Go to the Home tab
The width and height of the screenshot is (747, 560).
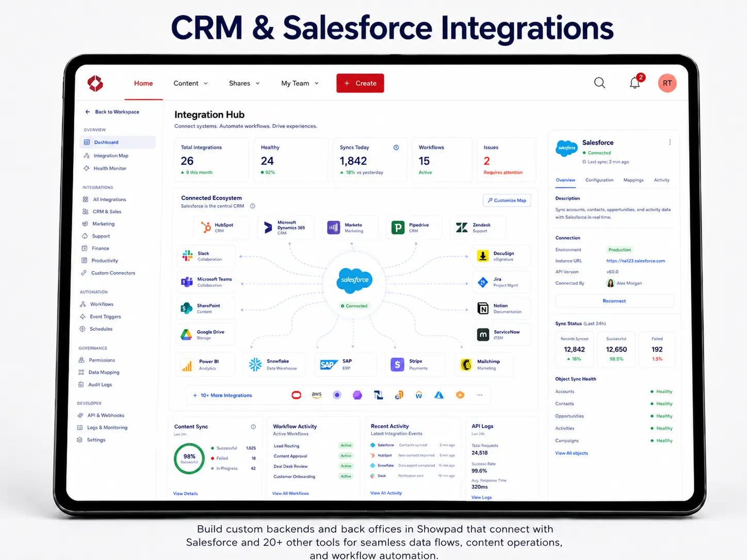[143, 83]
